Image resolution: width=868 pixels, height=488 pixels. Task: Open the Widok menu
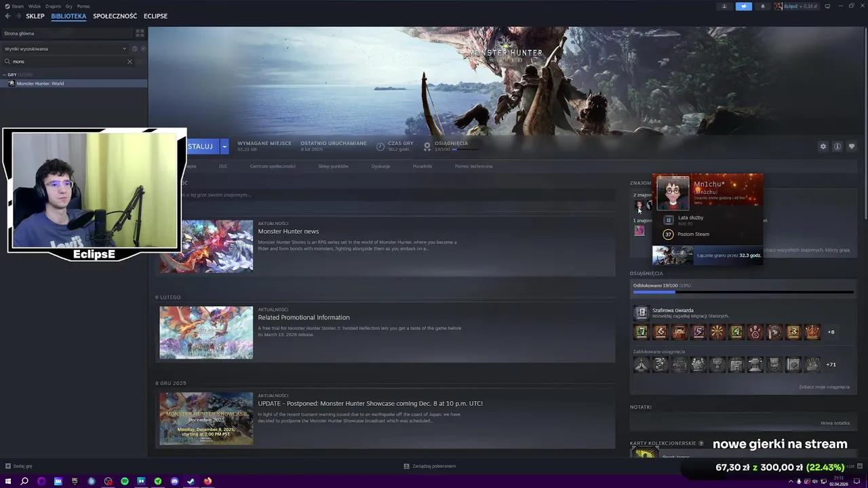tap(35, 6)
